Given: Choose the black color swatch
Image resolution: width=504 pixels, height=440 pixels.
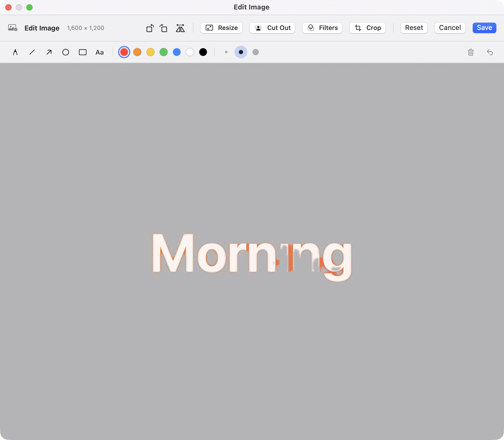Looking at the screenshot, I should [203, 52].
